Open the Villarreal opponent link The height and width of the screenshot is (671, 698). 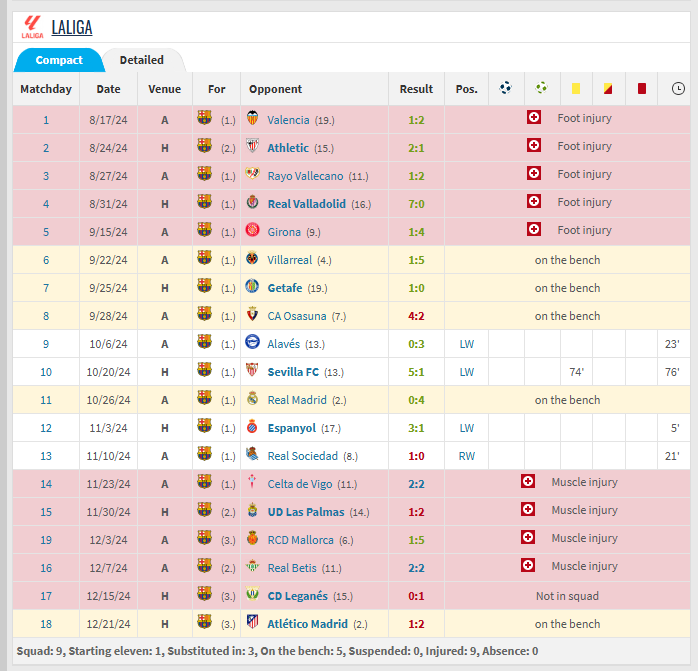tap(290, 260)
